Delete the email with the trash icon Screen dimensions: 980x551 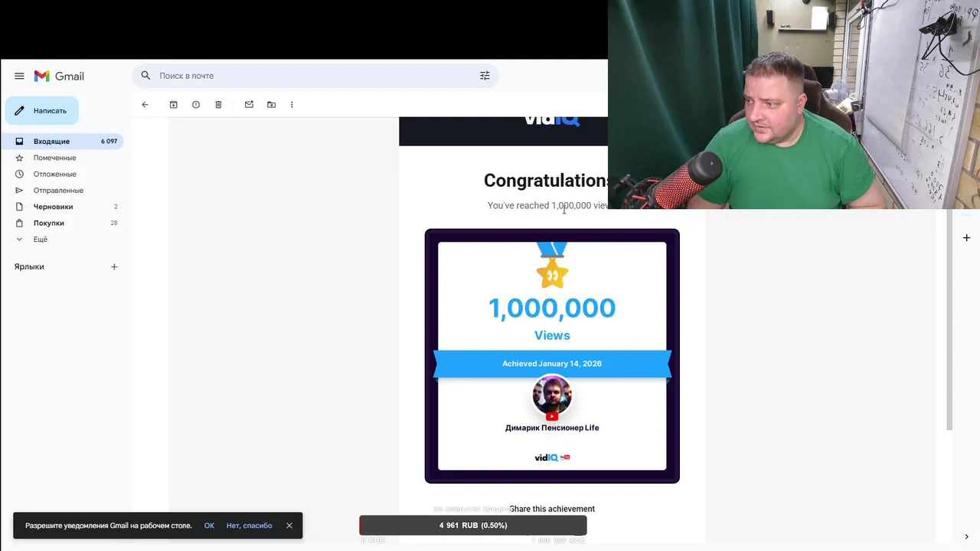click(x=218, y=105)
